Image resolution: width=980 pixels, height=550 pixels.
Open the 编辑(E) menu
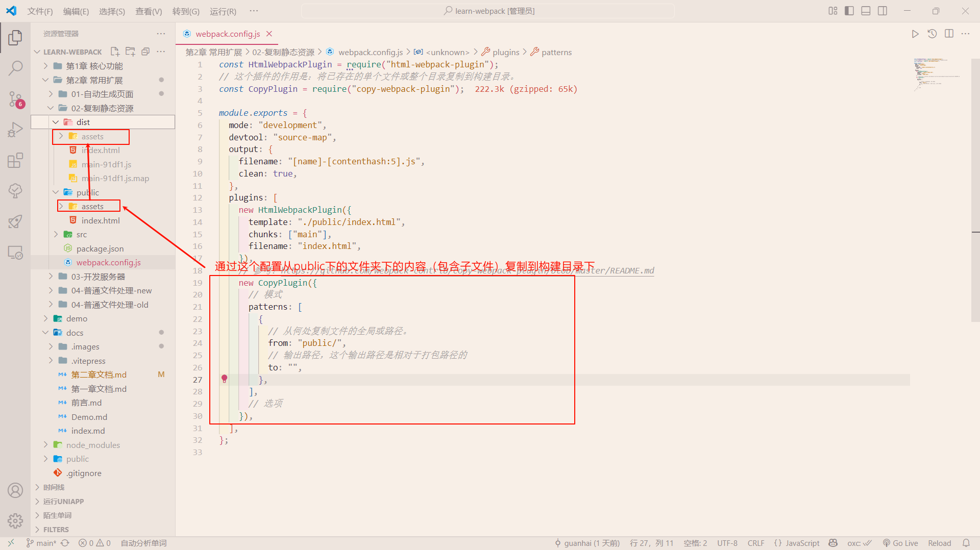click(x=76, y=11)
